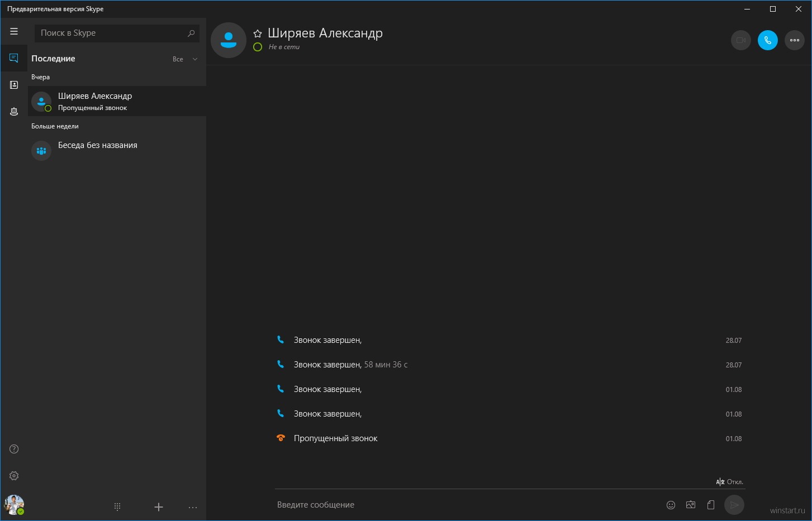The width and height of the screenshot is (812, 521).
Task: Click the Пропущенный звонок missed call entry
Action: coord(510,438)
